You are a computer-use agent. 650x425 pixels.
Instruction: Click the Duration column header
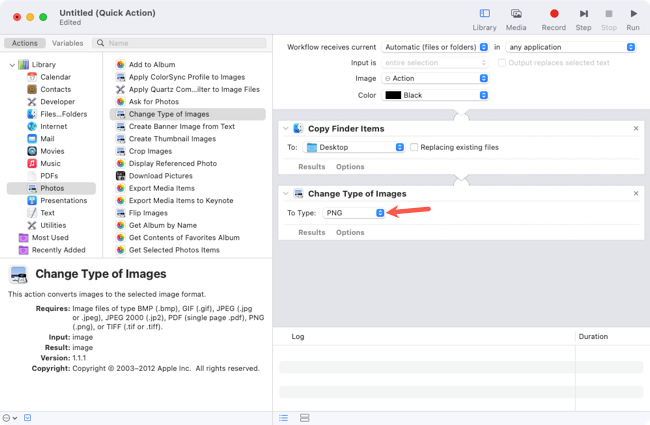tap(593, 337)
